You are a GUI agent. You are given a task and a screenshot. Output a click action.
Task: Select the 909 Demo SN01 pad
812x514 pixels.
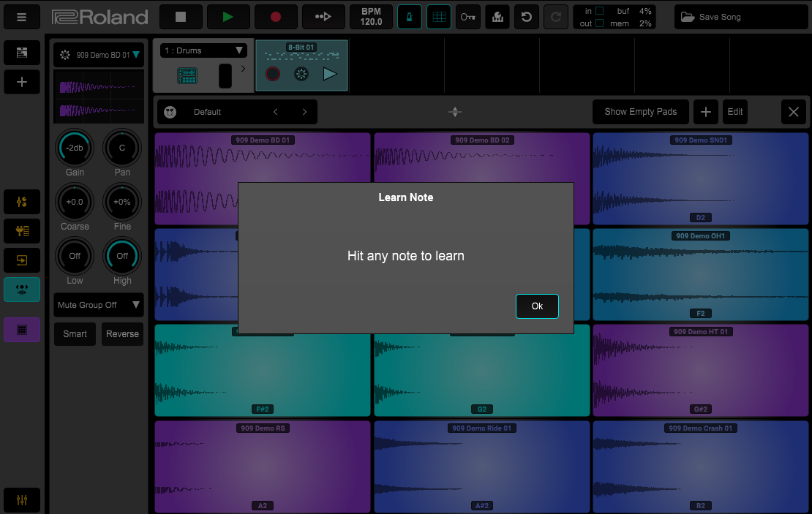click(x=700, y=178)
